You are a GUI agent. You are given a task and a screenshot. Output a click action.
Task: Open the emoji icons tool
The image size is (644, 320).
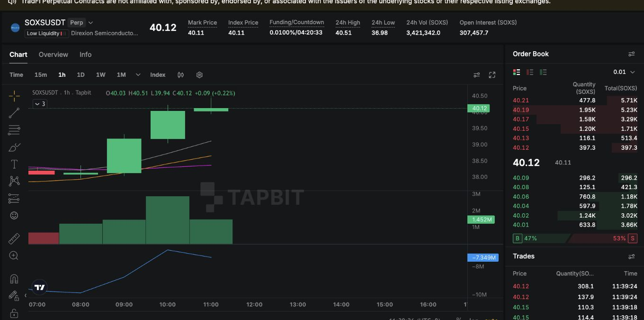point(14,215)
